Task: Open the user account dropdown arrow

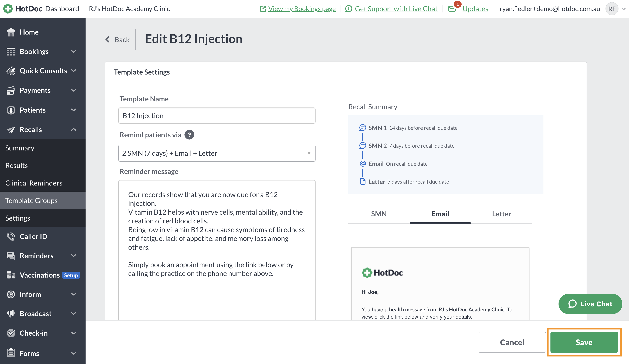Action: point(624,9)
